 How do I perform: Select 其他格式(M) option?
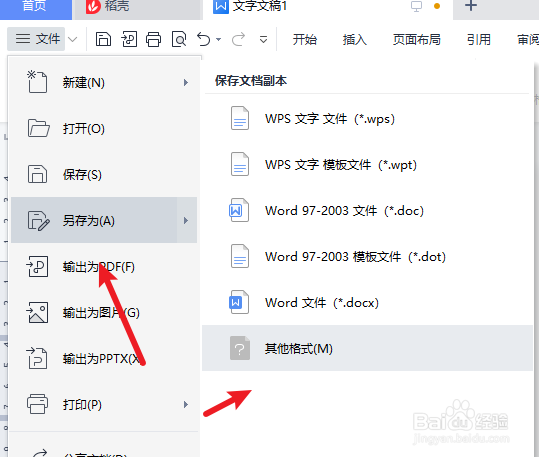pos(367,348)
